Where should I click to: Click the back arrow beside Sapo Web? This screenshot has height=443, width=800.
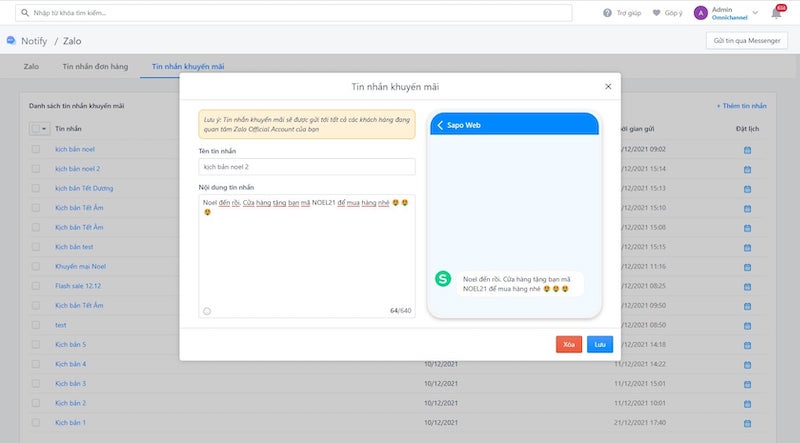pos(441,125)
